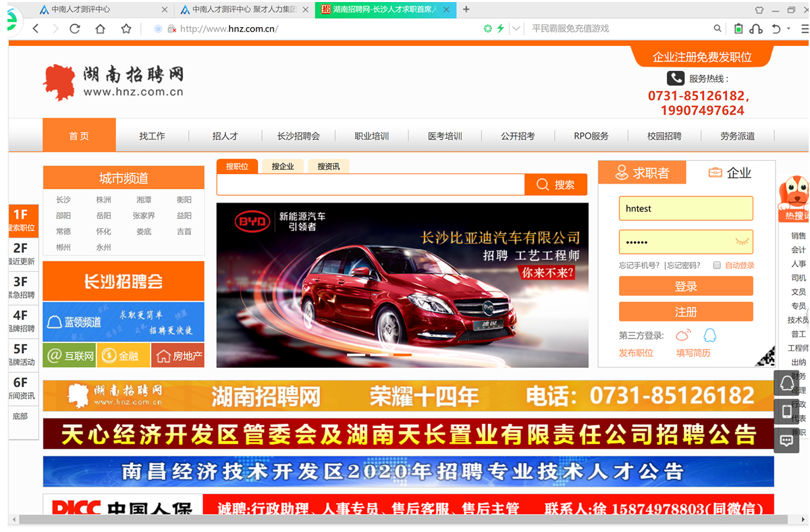
Task: Click the QR code corner icon
Action: 765,356
